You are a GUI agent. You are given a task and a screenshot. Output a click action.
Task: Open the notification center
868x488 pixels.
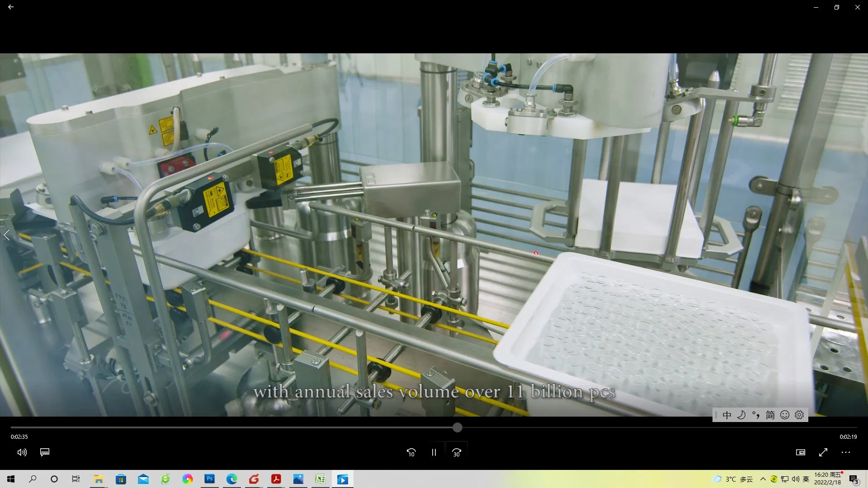854,479
